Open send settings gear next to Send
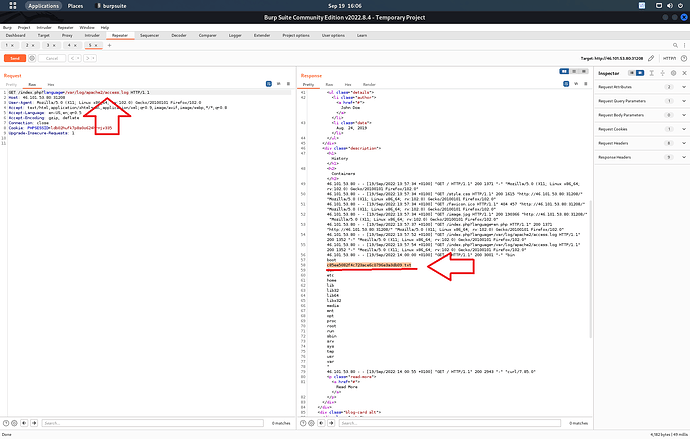The height and width of the screenshot is (439, 690). 32,58
